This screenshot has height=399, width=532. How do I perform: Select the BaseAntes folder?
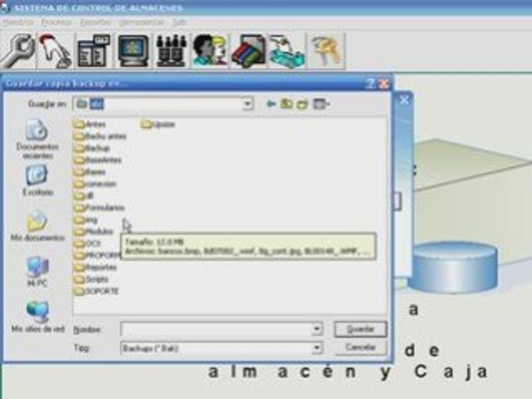[x=98, y=160]
